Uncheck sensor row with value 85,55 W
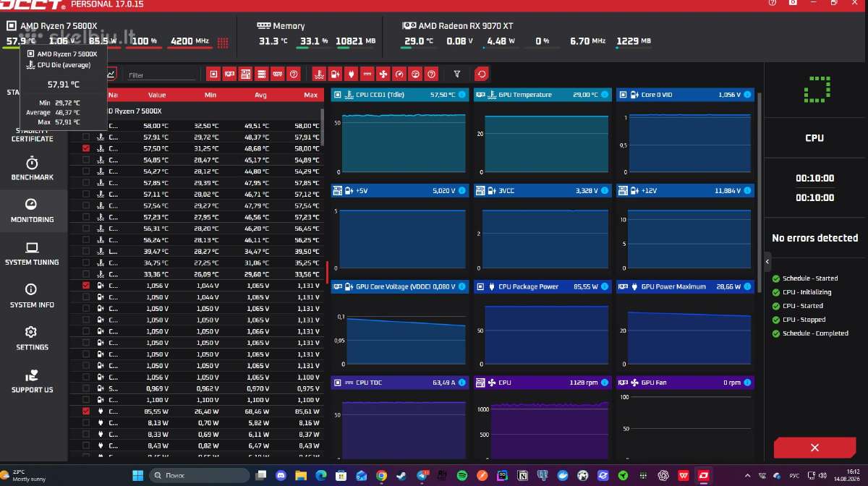Screen dimensions: 868x486 coord(87,412)
